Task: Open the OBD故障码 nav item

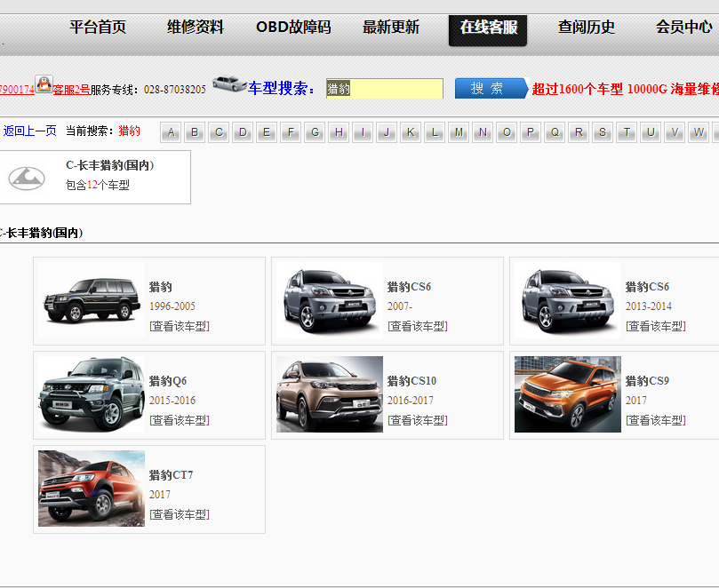Action: coord(293,28)
